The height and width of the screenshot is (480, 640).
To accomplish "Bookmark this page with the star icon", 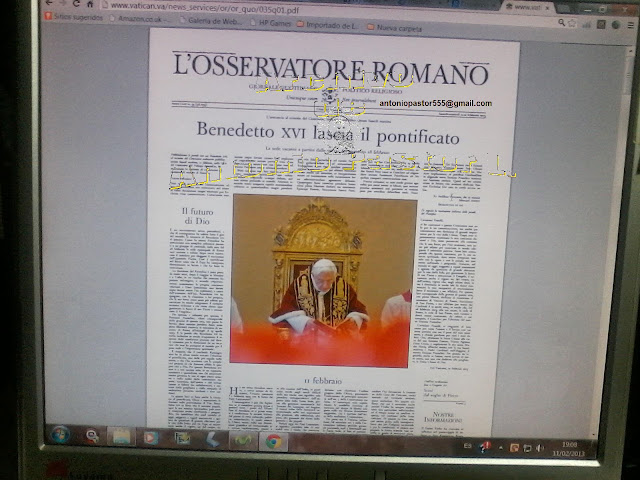I will coord(572,23).
